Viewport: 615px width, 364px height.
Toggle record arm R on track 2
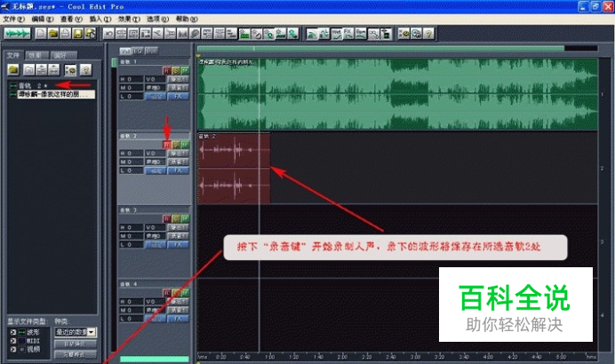pos(167,145)
